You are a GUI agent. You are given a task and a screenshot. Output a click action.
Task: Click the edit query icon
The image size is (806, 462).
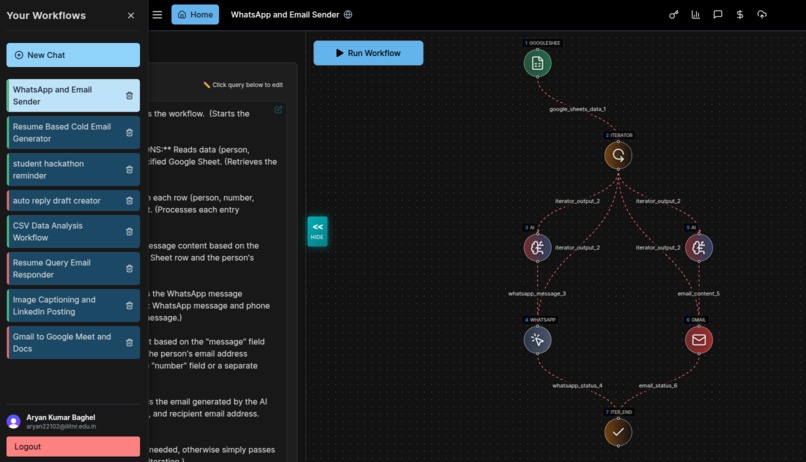click(278, 109)
